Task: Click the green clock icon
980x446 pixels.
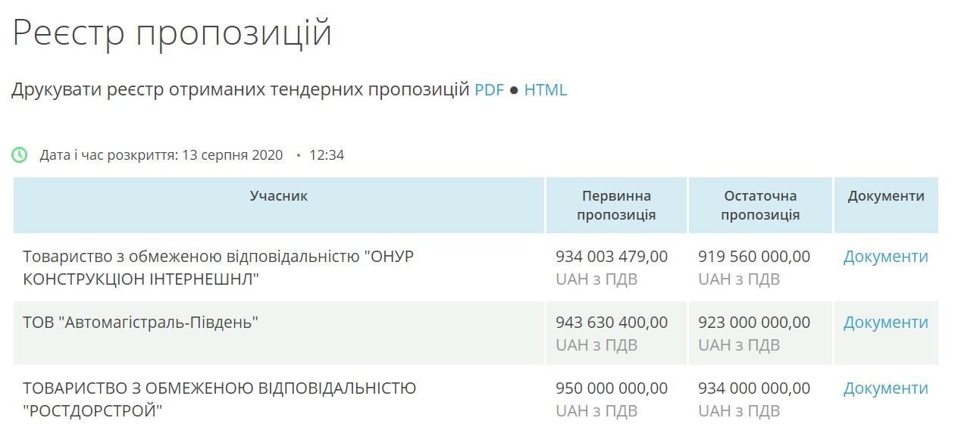Action: (20, 155)
